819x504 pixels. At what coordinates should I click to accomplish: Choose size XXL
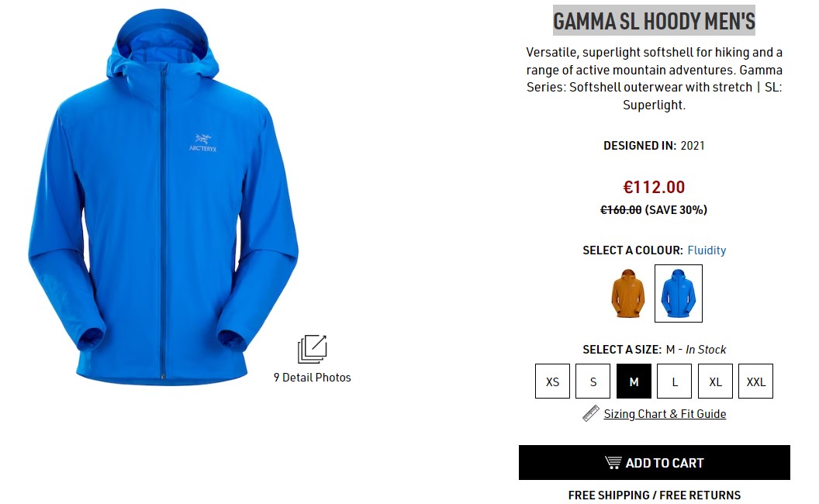(x=756, y=381)
